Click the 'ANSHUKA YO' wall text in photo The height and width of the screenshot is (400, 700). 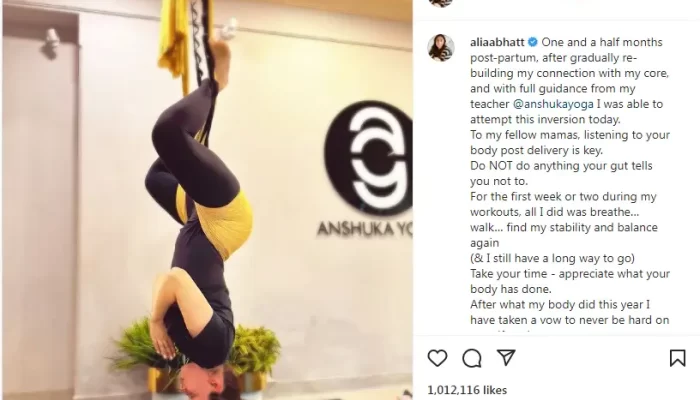pos(364,229)
